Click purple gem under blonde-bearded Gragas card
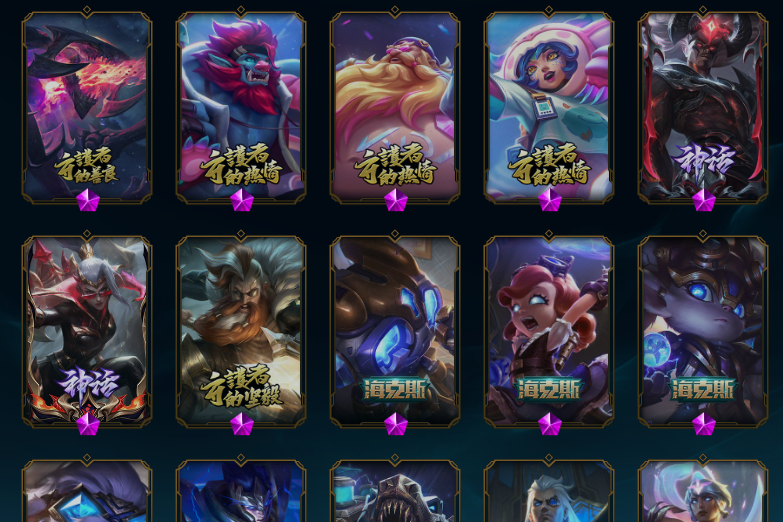The width and height of the screenshot is (783, 522). point(395,200)
